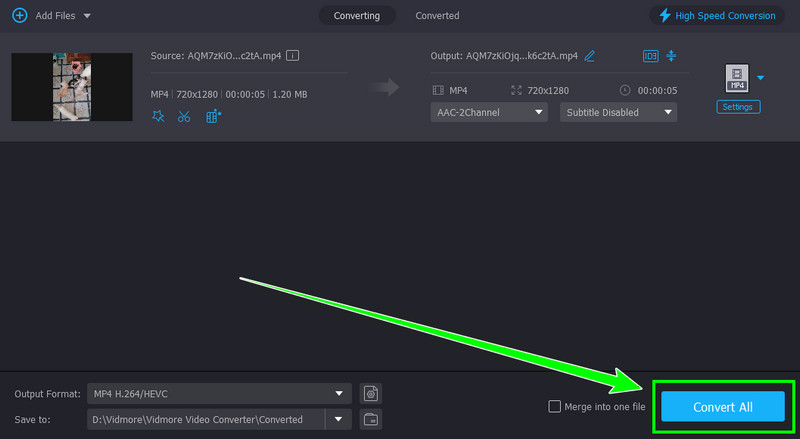Click the compress video icon
Image resolution: width=800 pixels, height=439 pixels.
pyautogui.click(x=671, y=56)
